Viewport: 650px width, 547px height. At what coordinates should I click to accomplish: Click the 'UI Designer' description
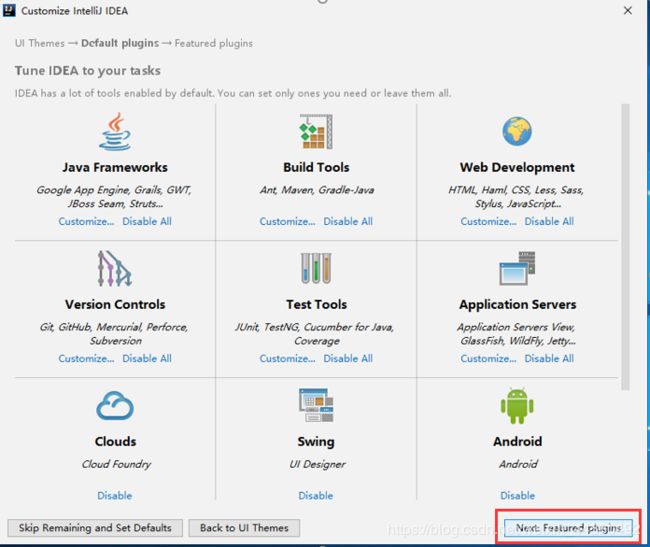(317, 464)
